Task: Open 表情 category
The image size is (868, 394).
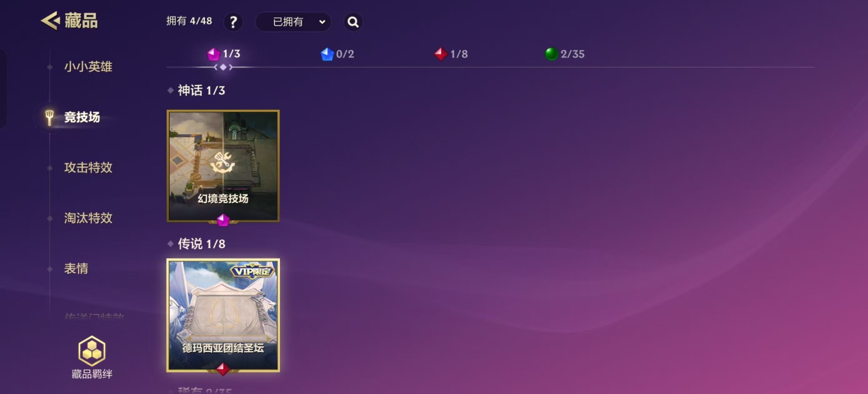Action: click(76, 268)
